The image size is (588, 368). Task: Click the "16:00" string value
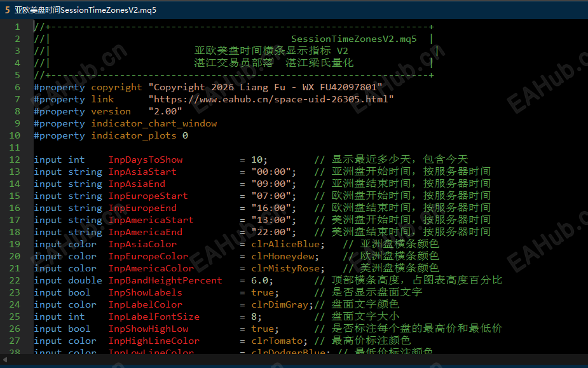coord(271,208)
